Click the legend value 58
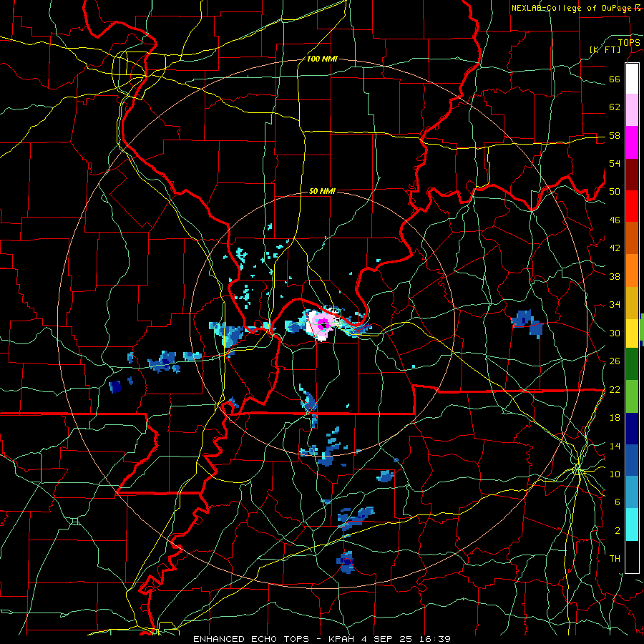This screenshot has height=644, width=644. (x=615, y=135)
